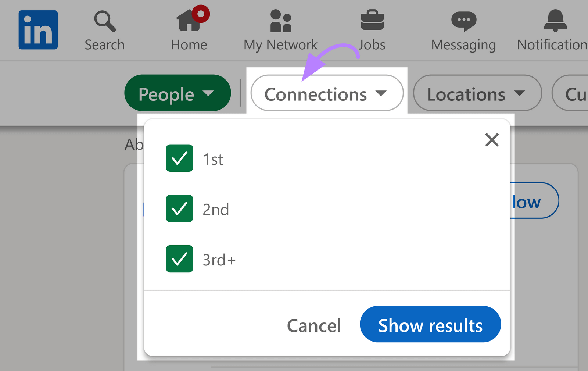588x371 pixels.
Task: Click the green People filter pill
Action: (x=178, y=93)
